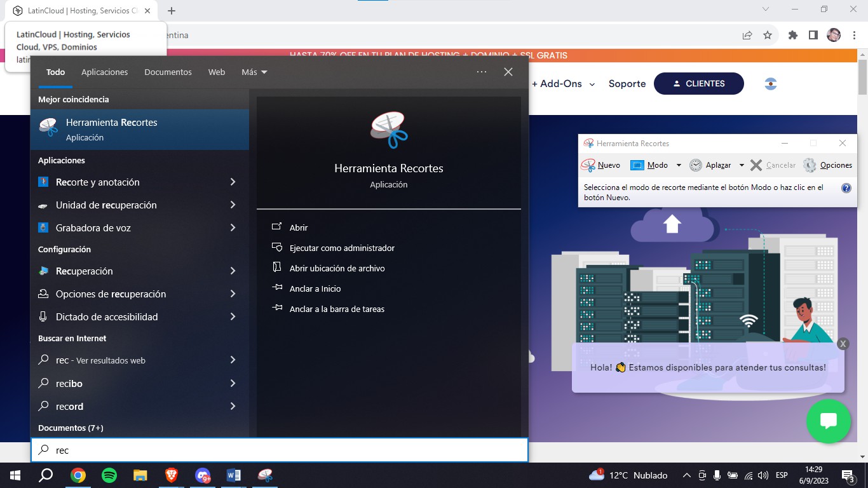Image resolution: width=868 pixels, height=488 pixels.
Task: Open the Soporte link in site navigation
Action: [x=627, y=84]
